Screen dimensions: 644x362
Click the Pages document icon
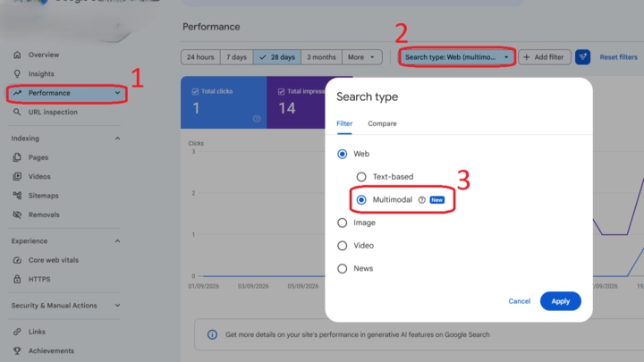click(17, 157)
